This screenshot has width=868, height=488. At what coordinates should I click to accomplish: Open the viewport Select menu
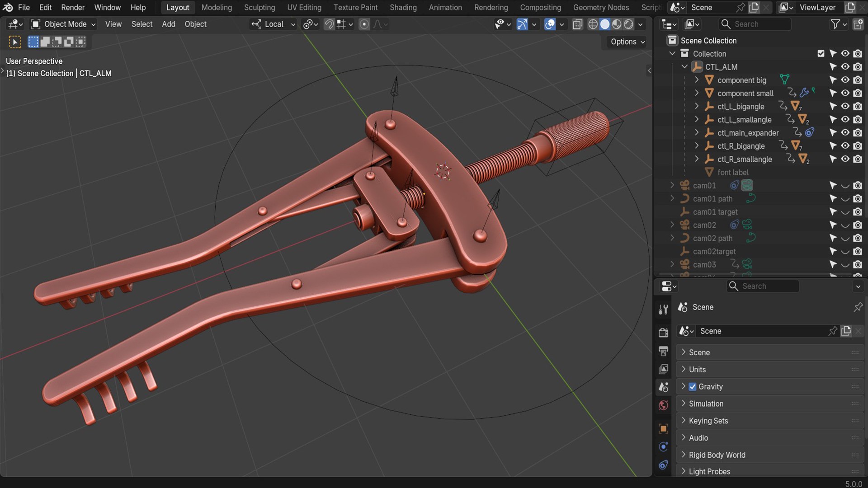click(x=142, y=24)
